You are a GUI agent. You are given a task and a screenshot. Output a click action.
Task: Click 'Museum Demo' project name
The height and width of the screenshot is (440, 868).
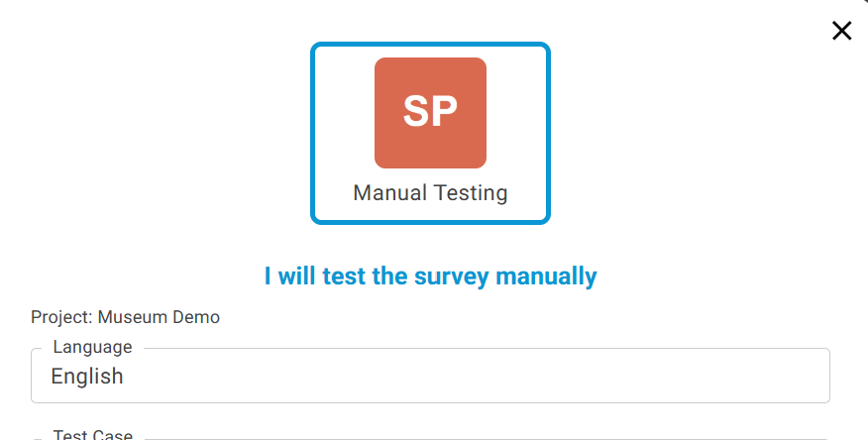(159, 317)
